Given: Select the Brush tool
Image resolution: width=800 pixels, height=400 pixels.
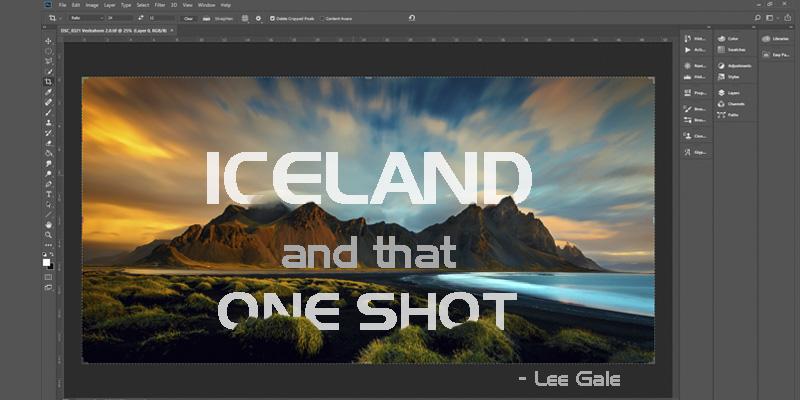Looking at the screenshot, I should click(x=48, y=112).
